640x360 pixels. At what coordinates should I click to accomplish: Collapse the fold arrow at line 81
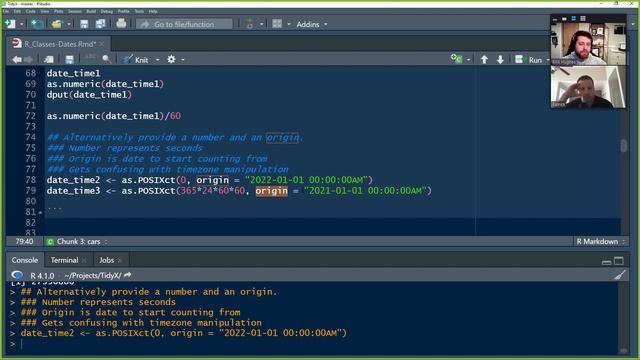click(40, 213)
